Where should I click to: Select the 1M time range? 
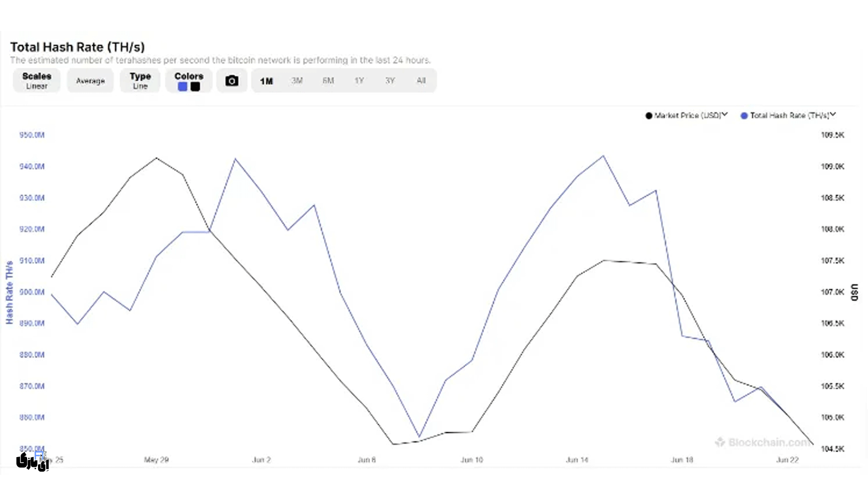click(x=266, y=81)
